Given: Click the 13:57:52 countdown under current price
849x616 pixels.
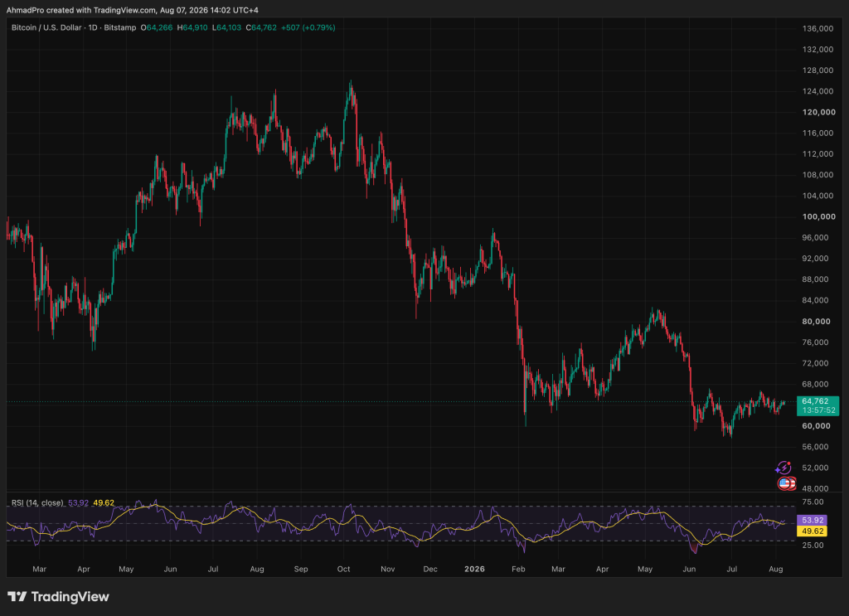Looking at the screenshot, I should pyautogui.click(x=818, y=410).
